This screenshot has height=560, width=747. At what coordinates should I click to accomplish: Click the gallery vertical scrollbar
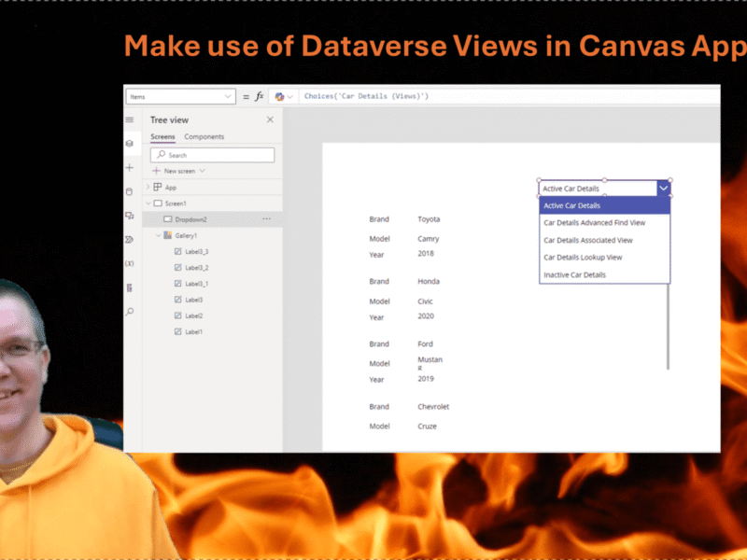pyautogui.click(x=668, y=327)
